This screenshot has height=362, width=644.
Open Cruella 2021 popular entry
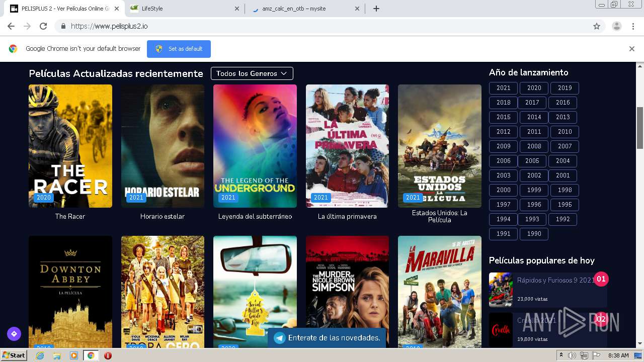point(548,330)
